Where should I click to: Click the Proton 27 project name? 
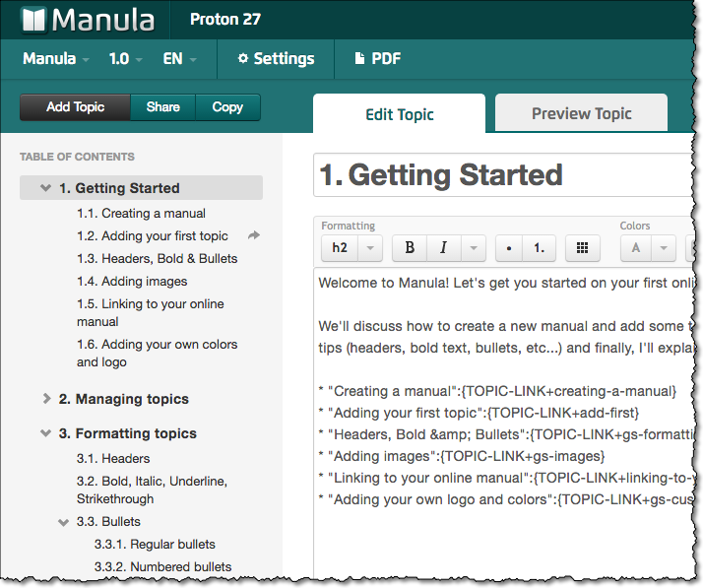click(225, 20)
